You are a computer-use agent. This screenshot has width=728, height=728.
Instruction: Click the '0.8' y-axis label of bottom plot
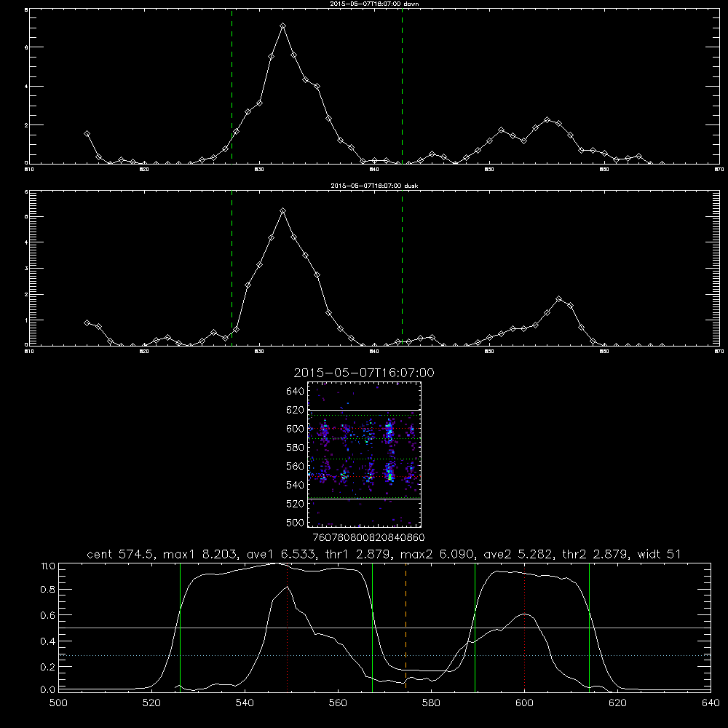point(48,590)
